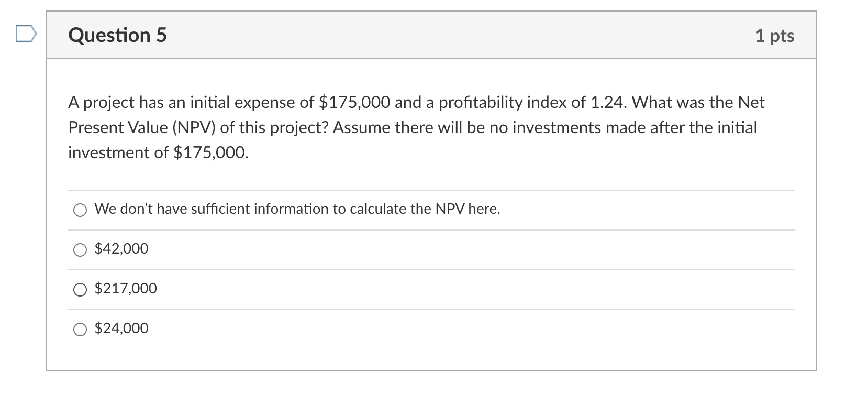Choose the $42,000 radio button
Screen dimensions: 868x394
(x=80, y=250)
